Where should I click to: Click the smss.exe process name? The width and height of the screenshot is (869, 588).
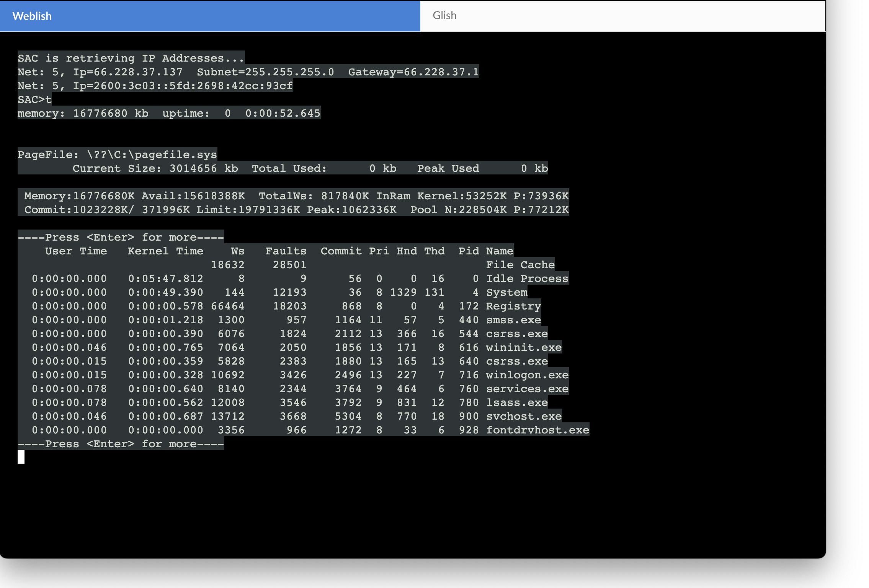tap(513, 320)
